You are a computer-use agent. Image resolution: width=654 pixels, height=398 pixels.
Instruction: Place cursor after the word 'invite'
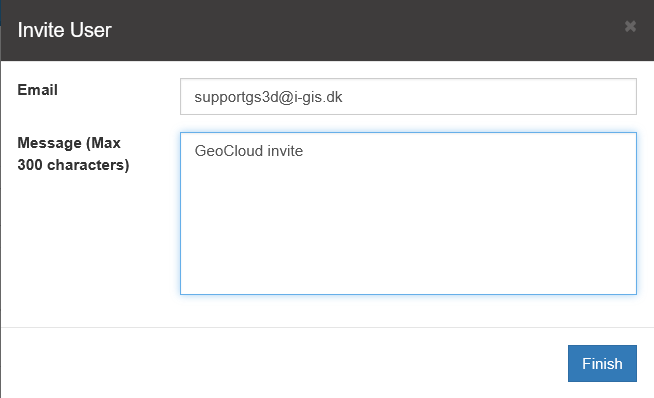pos(304,151)
